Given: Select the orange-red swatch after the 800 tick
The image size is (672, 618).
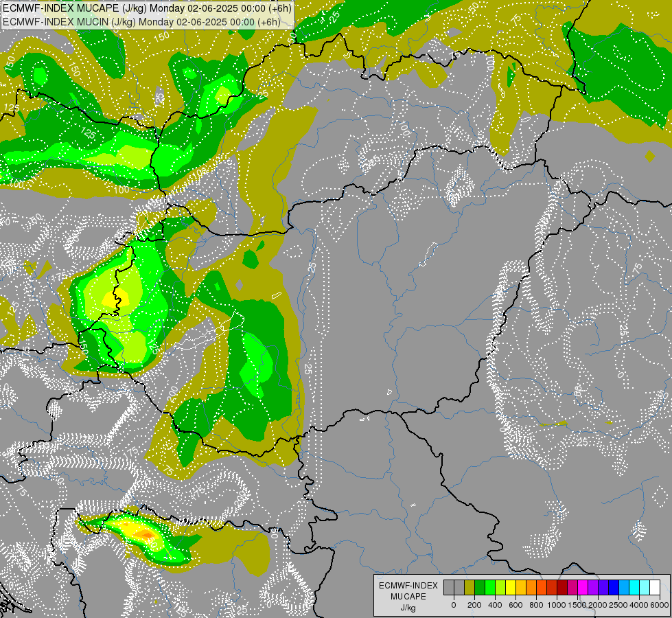Looking at the screenshot, I should 542,587.
